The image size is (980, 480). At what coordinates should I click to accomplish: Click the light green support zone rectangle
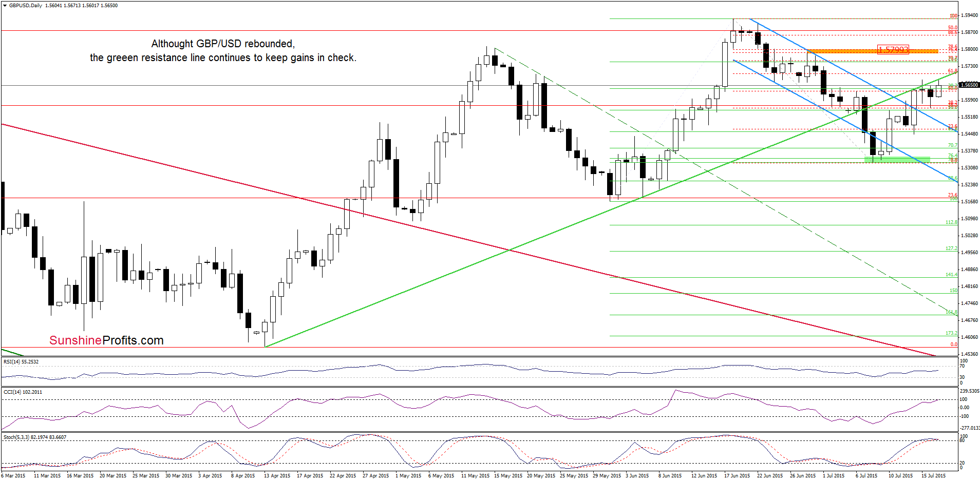[x=897, y=160]
